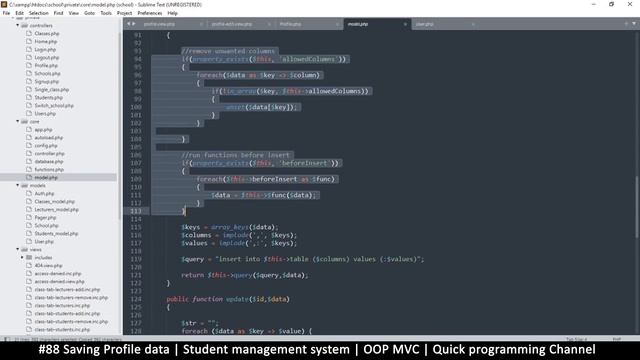Screen dimensions: 640x360
Task: Open access-denied.inc.php in the sidebar
Action: (58, 273)
